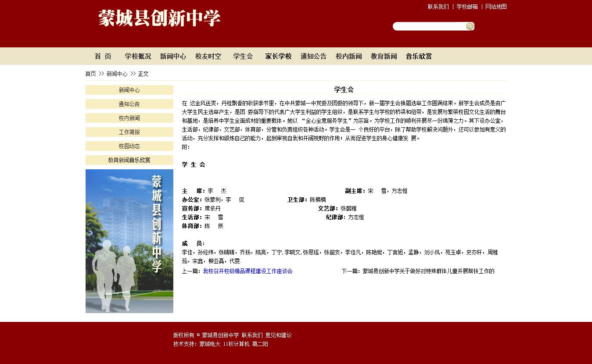Image resolution: width=592 pixels, height=364 pixels.
Task: Click 新闻中心 in the breadcrumb
Action: (x=117, y=74)
